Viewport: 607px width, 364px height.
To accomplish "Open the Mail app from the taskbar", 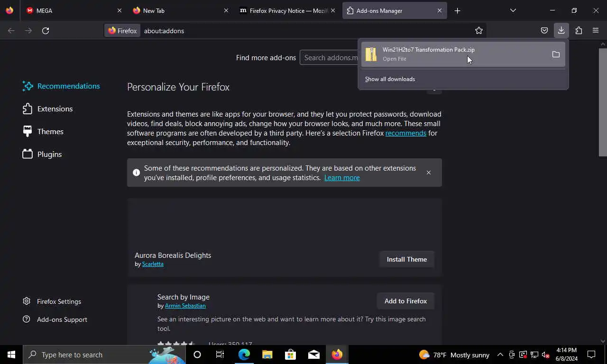I will (314, 355).
